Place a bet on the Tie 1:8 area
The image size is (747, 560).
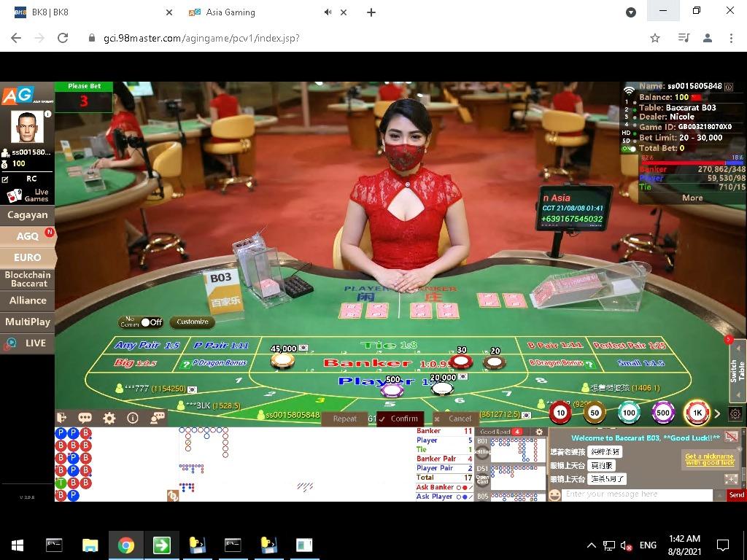click(388, 345)
